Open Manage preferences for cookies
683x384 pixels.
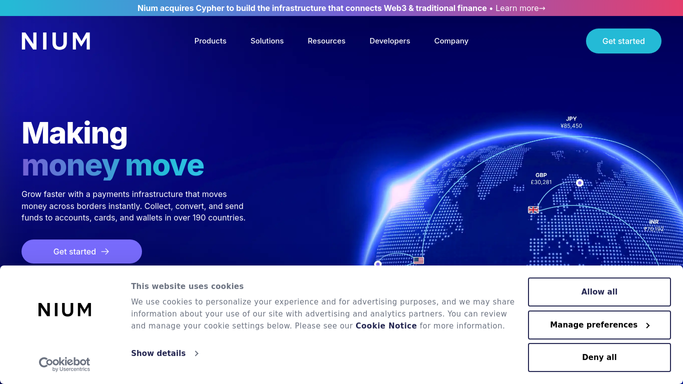[x=599, y=325]
